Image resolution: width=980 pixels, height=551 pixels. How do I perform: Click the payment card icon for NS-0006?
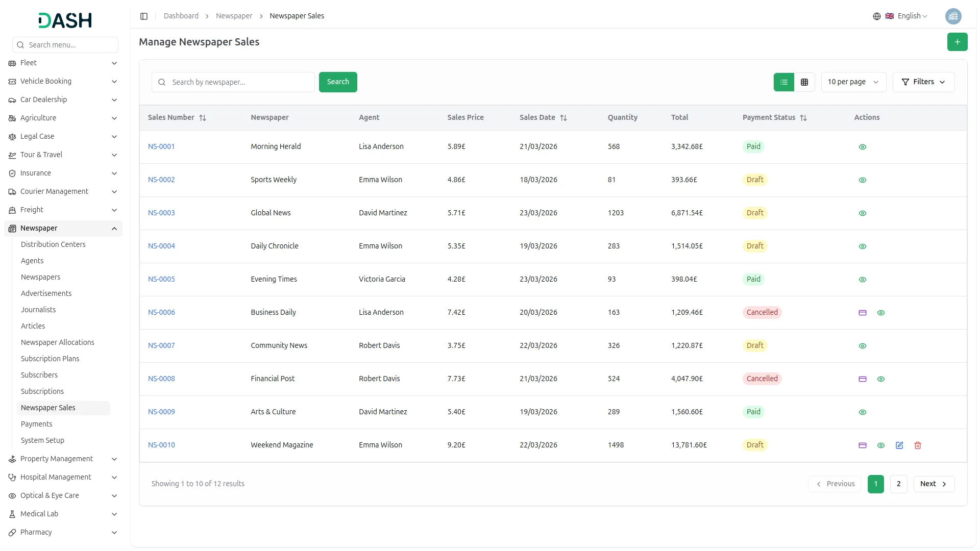tap(863, 313)
